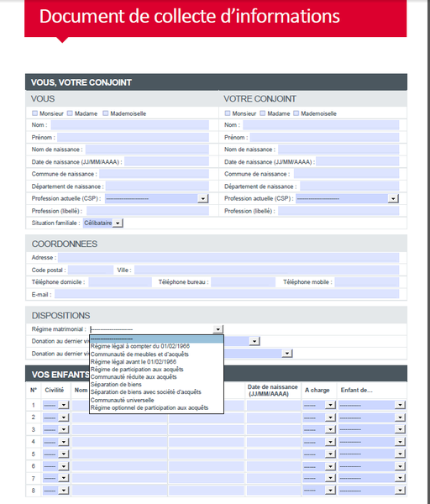Image resolution: width=430 pixels, height=504 pixels.
Task: Select Régime légal avant le 01/02/1966
Action: [x=156, y=362]
